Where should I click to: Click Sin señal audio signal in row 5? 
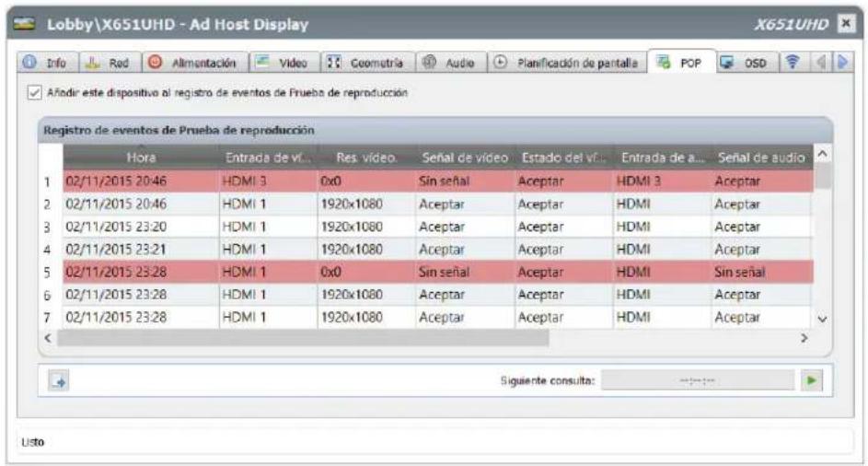click(739, 272)
